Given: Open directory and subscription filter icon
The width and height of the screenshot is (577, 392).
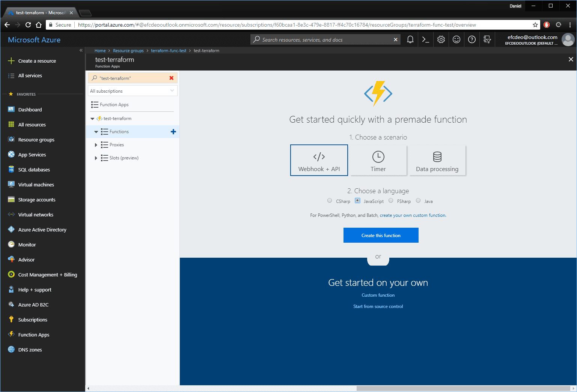Looking at the screenshot, I should [x=487, y=39].
